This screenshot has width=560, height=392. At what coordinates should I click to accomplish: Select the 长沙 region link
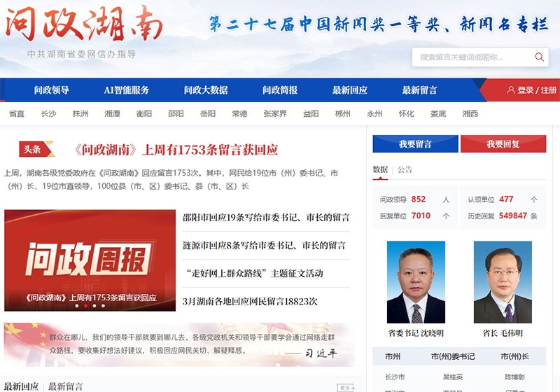click(48, 113)
